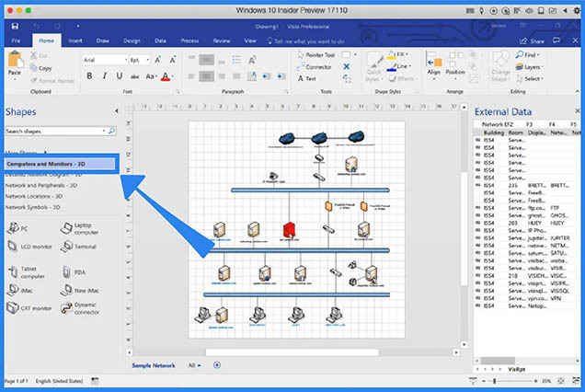The image size is (585, 392).
Task: Pick the Laptop computer shape
Action: 81,227
